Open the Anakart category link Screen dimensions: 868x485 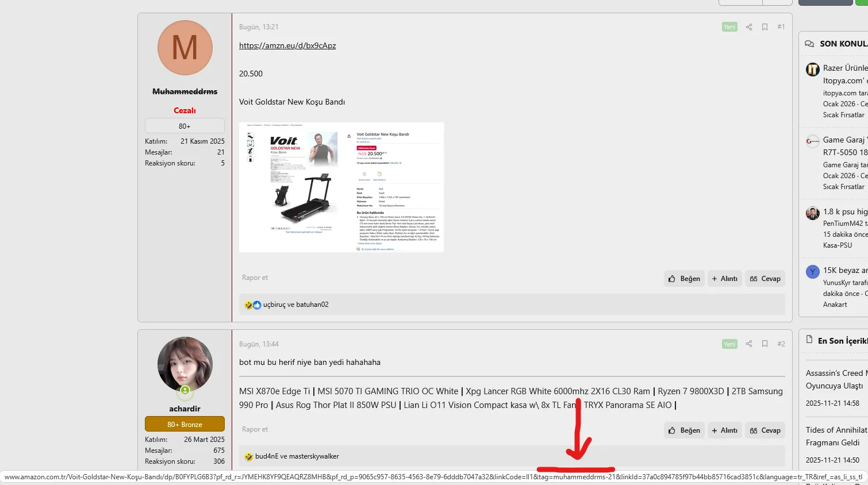835,305
